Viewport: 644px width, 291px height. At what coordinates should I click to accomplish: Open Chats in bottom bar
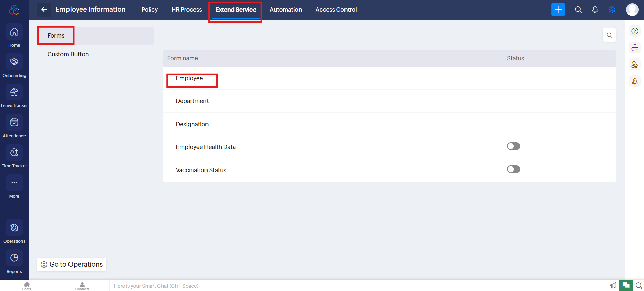(x=27, y=286)
